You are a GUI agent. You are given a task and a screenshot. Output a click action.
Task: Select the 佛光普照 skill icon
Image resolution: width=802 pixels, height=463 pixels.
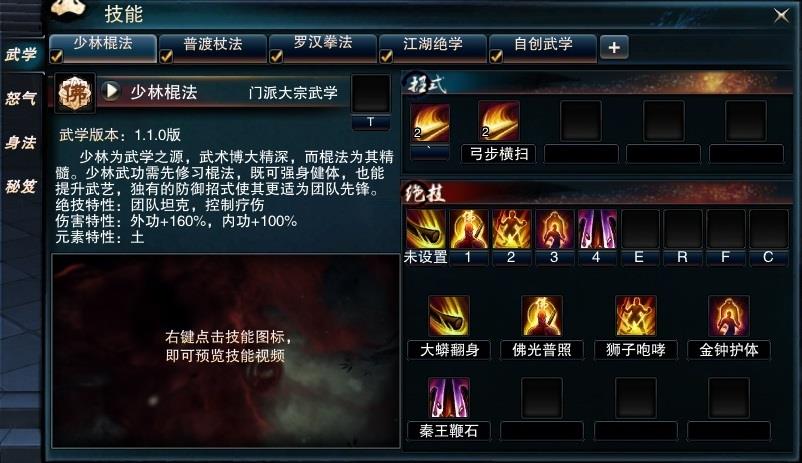tap(542, 316)
